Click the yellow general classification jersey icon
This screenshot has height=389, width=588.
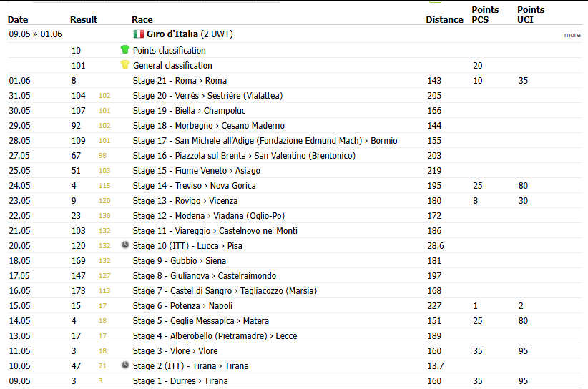click(125, 64)
